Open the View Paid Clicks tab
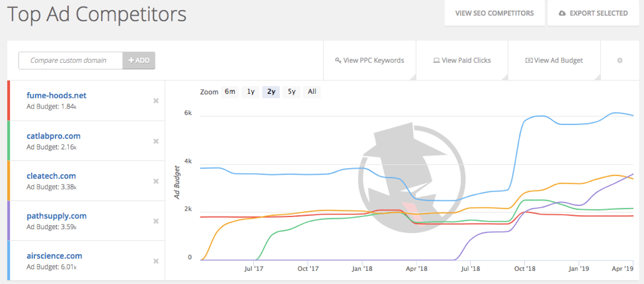 462,60
